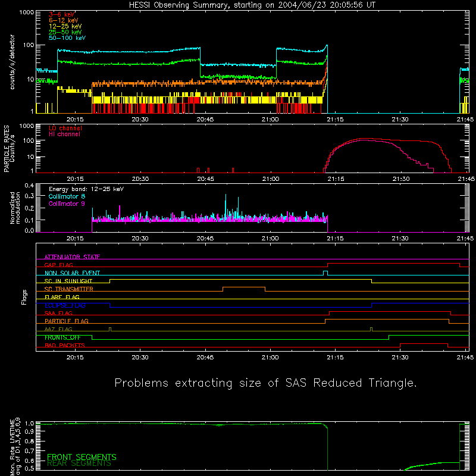Click the Flags axis label

click(x=24, y=297)
